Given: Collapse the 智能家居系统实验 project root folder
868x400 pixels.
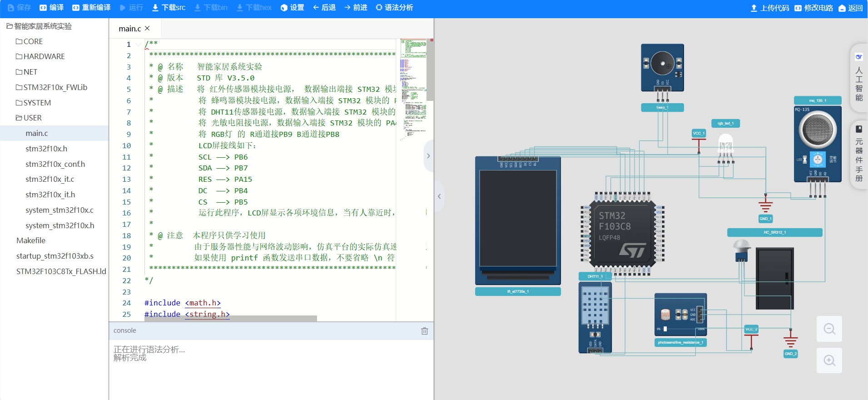Looking at the screenshot, I should pos(39,26).
